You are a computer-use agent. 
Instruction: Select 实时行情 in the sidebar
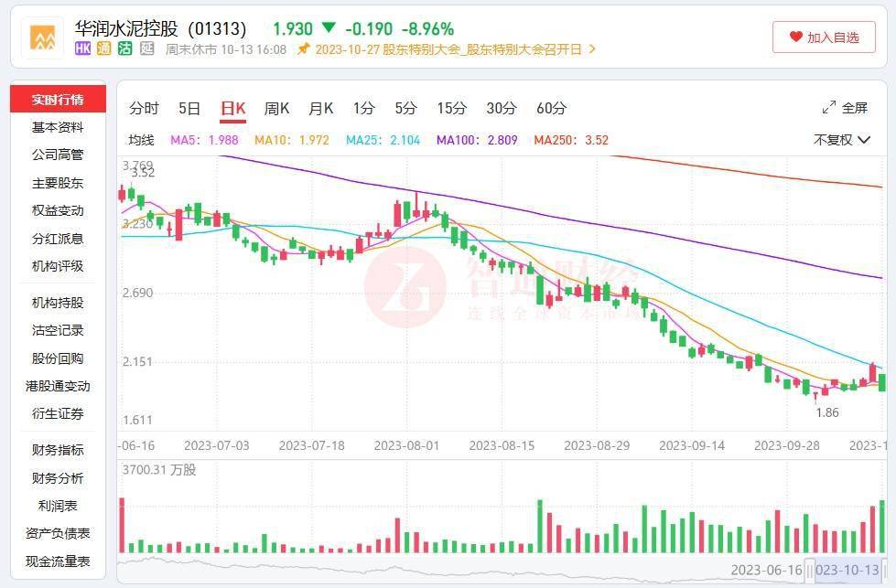(58, 100)
